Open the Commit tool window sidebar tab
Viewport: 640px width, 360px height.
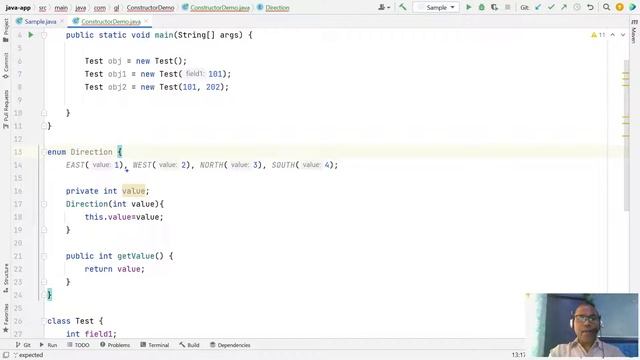[x=6, y=65]
